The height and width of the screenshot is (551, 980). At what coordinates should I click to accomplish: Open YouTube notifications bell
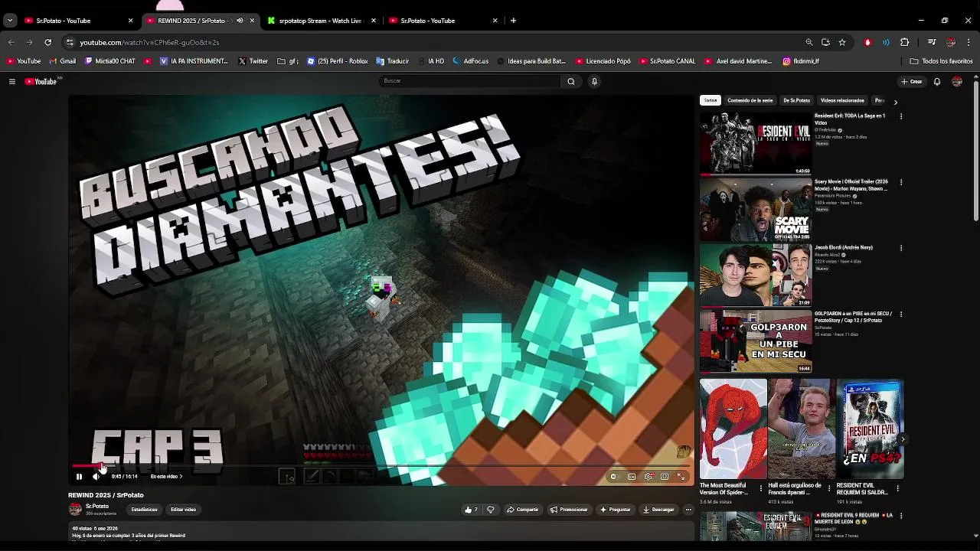[937, 81]
